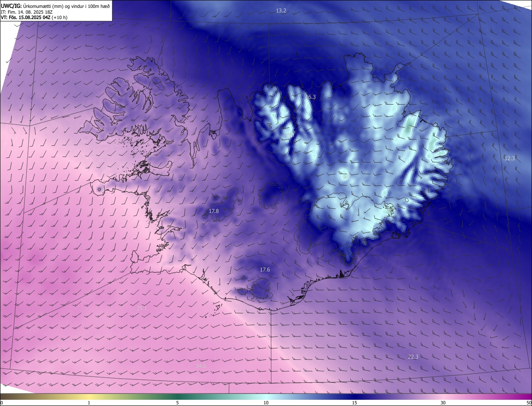
Task: Click the 50 label on the color scale
Action: 529,403
